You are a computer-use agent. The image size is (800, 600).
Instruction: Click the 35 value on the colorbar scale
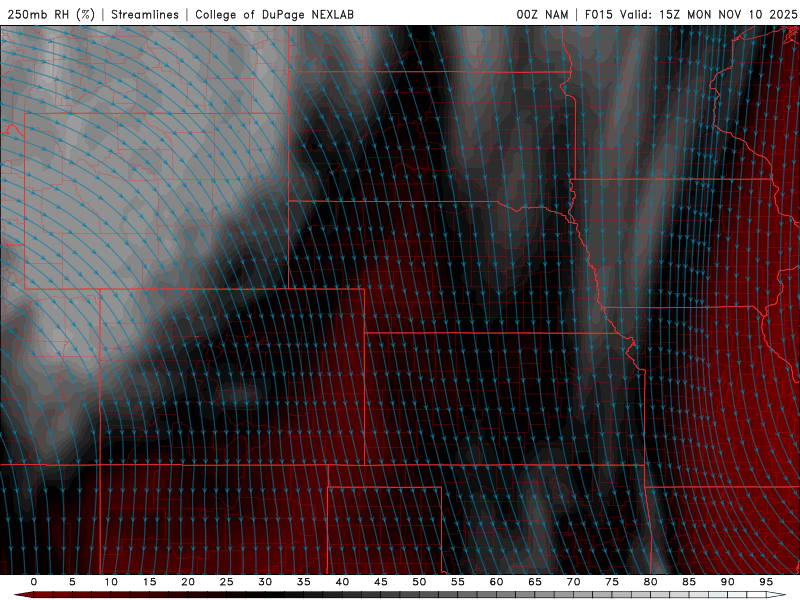pos(304,582)
